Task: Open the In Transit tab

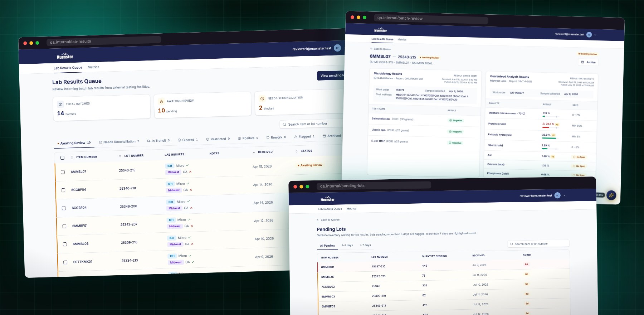Action: point(158,141)
